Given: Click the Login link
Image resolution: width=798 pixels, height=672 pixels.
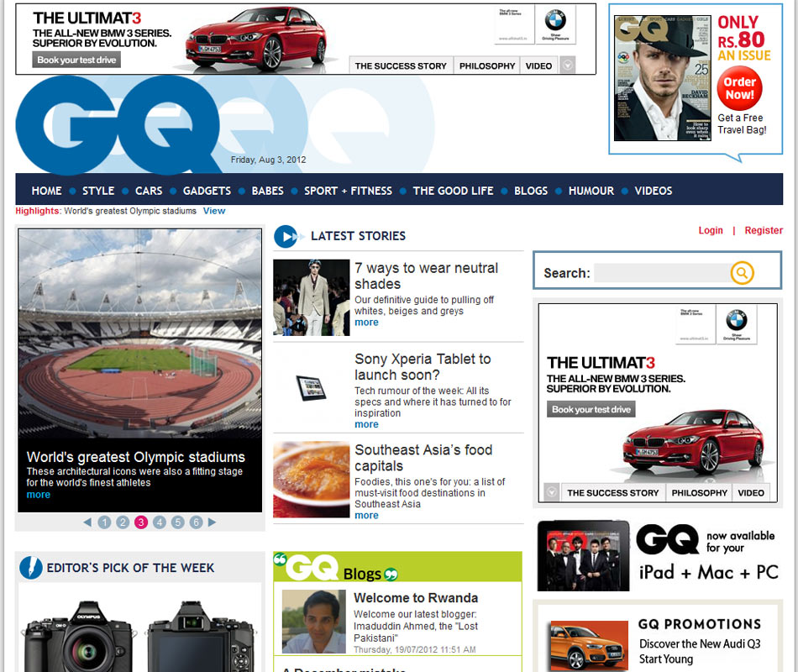Looking at the screenshot, I should click(711, 230).
